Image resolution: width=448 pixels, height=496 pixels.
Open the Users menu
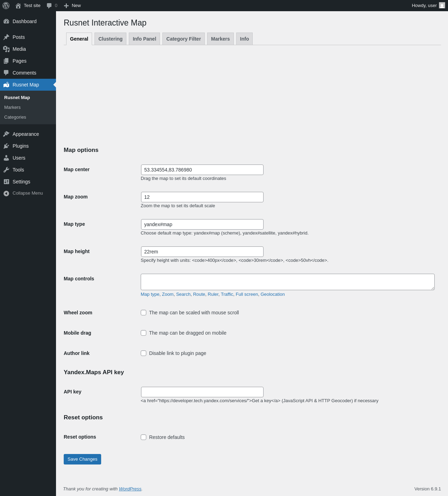tap(28, 158)
